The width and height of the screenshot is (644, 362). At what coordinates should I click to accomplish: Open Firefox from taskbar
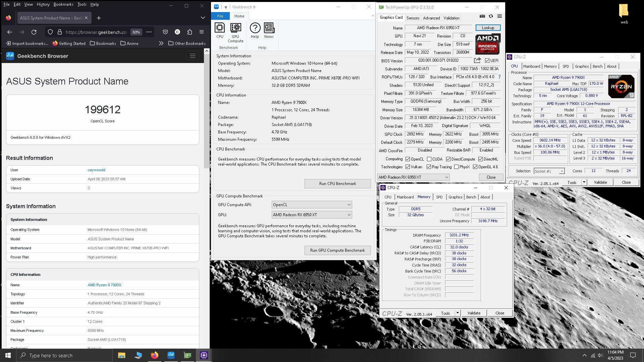pyautogui.click(x=154, y=355)
